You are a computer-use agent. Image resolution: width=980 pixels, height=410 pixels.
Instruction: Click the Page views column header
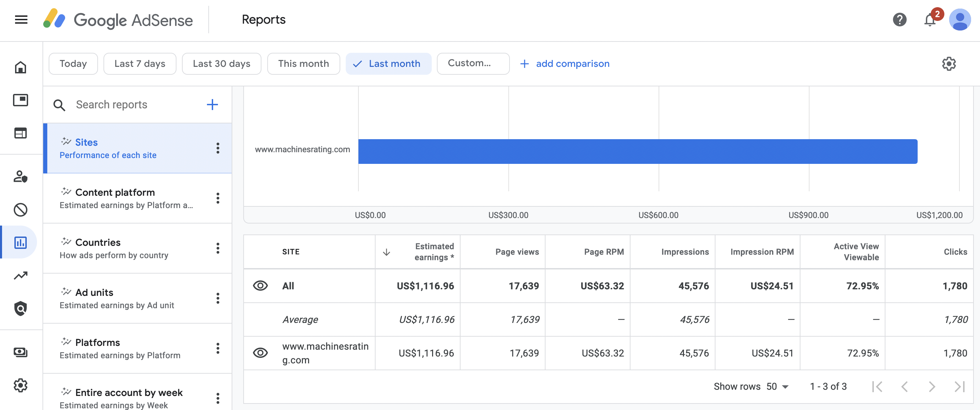[517, 252]
